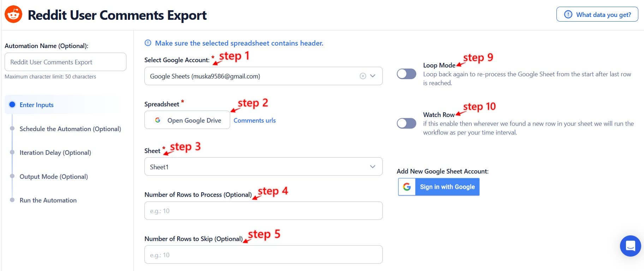The width and height of the screenshot is (644, 271).
Task: Select the Output Mode step
Action: [x=54, y=177]
